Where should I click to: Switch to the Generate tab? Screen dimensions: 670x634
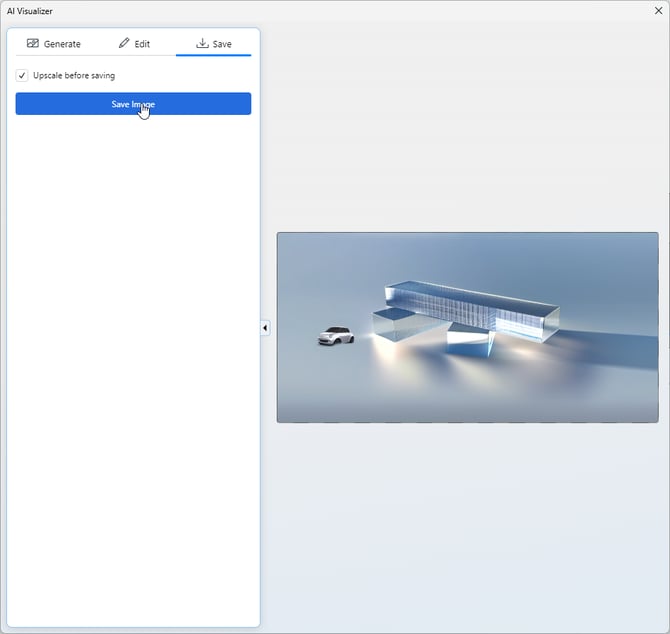[x=62, y=44]
